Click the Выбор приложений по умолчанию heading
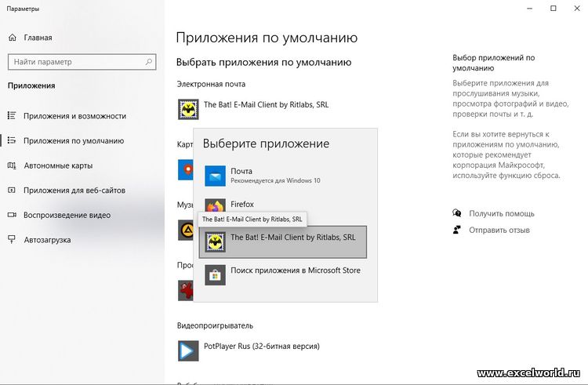This screenshot has width=588, height=385. pos(493,63)
